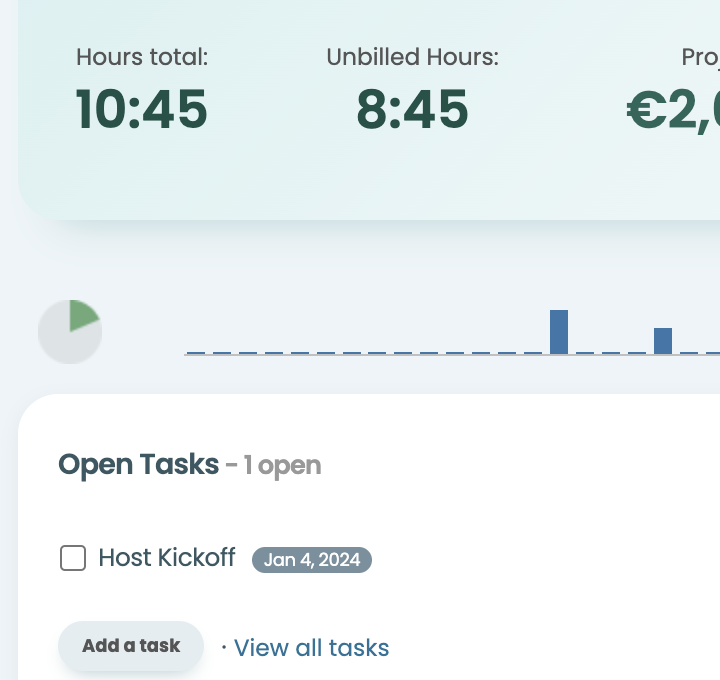The image size is (720, 680).
Task: Open the View all tasks link
Action: pyautogui.click(x=311, y=648)
